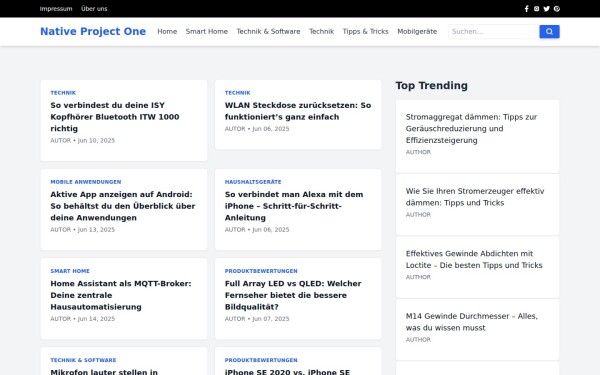The width and height of the screenshot is (600, 375).
Task: Open the Pinterest social icon
Action: 557,9
